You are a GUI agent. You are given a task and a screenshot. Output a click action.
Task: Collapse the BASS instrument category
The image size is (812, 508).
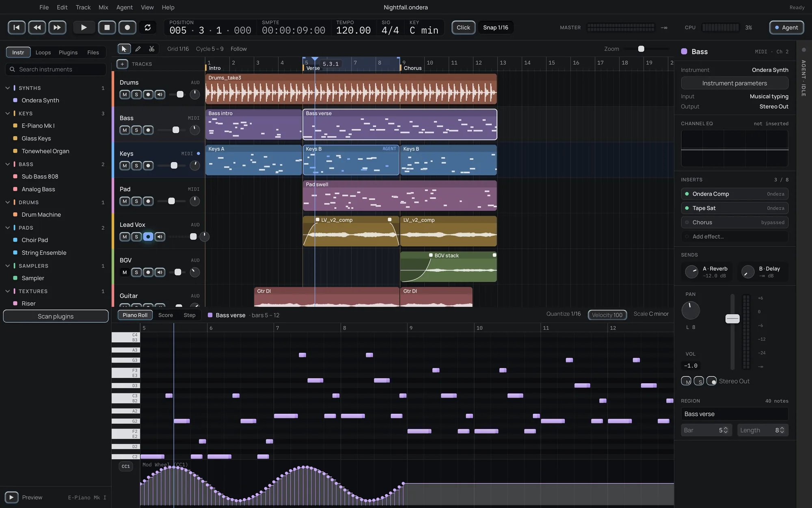[x=7, y=164]
